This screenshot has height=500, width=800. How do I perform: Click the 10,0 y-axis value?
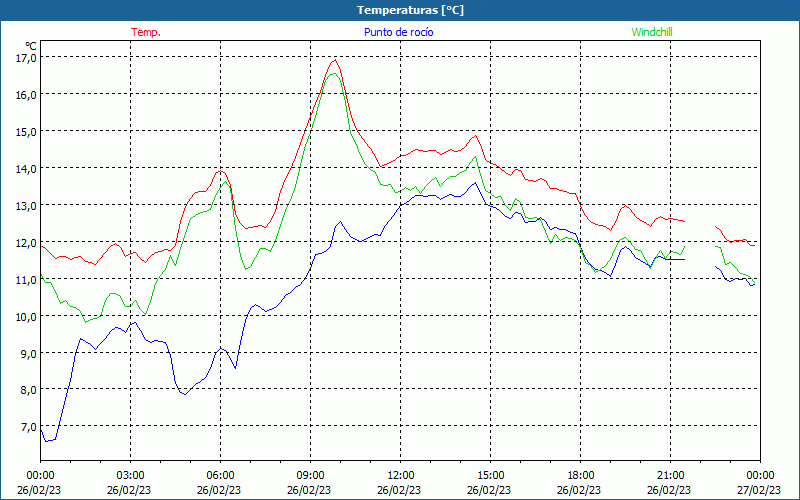point(26,316)
